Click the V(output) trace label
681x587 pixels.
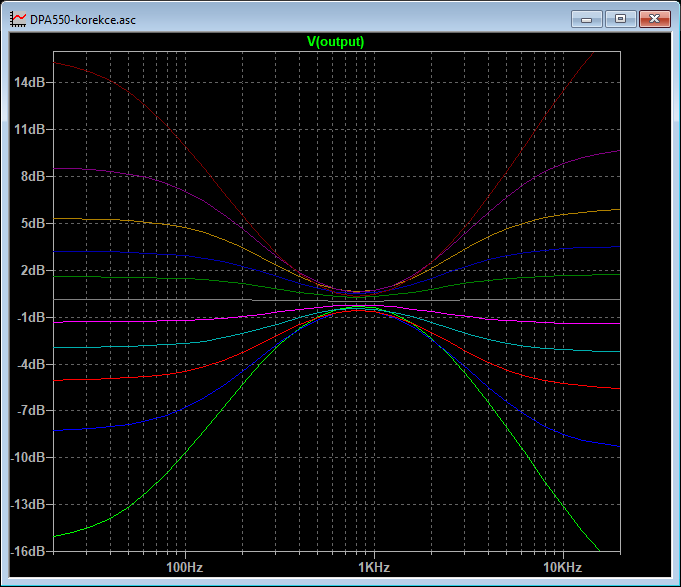click(335, 42)
